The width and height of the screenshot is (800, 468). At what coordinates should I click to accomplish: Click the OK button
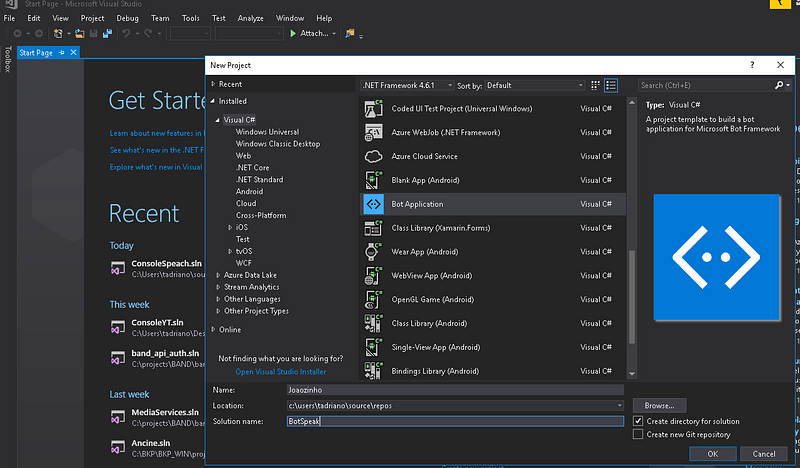[712, 454]
